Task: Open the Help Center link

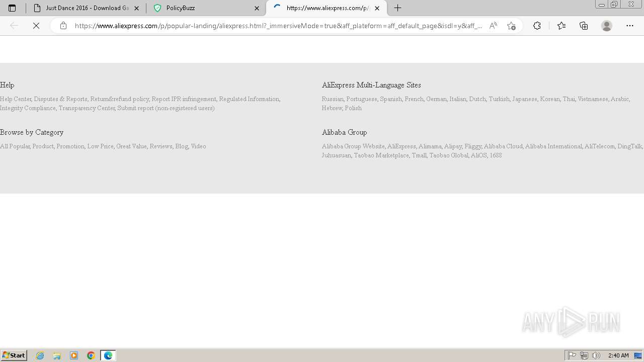Action: coord(16,99)
